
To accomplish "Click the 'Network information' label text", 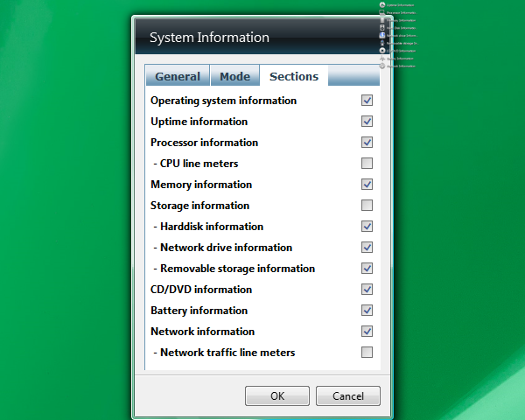I will (x=203, y=332).
